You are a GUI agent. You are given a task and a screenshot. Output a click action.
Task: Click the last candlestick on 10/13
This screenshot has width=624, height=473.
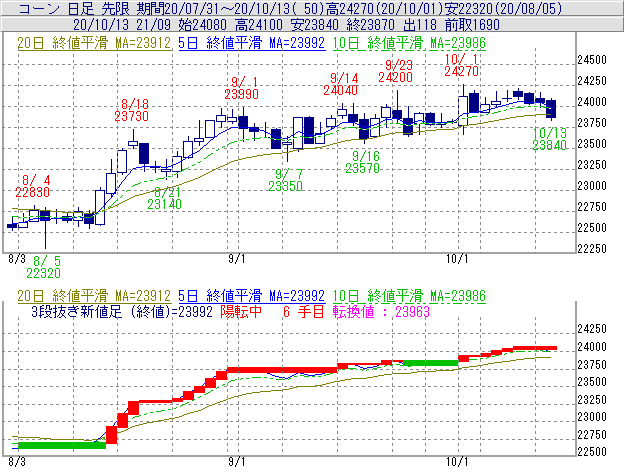pyautogui.click(x=552, y=109)
